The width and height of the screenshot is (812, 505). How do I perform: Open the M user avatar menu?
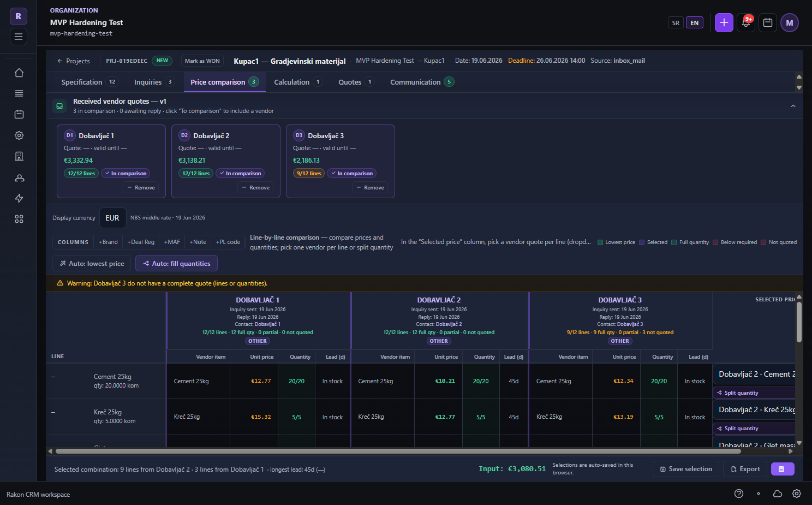790,22
